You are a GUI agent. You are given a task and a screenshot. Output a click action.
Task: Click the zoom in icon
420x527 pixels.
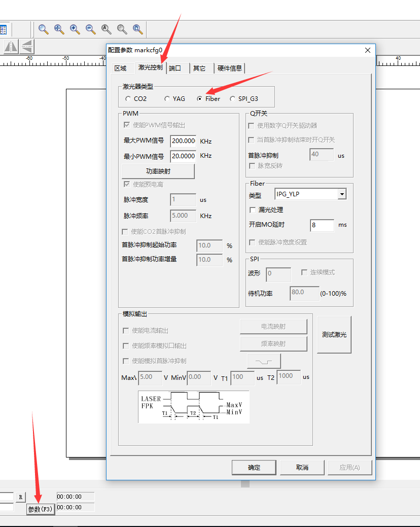point(75,29)
